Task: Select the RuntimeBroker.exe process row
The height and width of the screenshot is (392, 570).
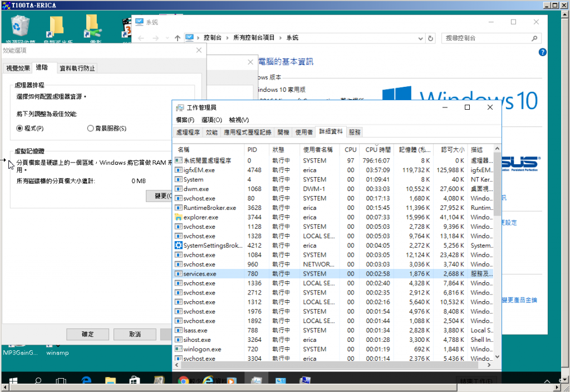Action: pos(333,208)
